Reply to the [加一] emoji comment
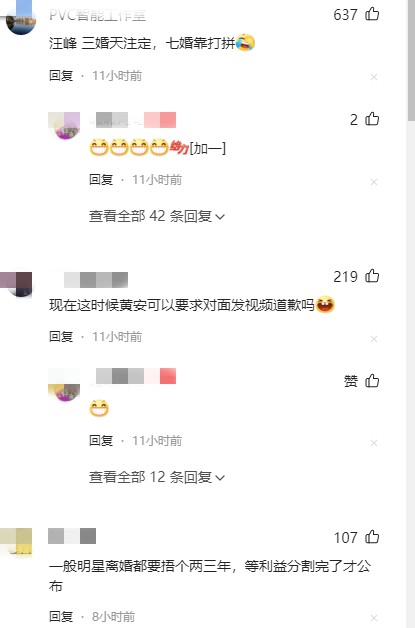The width and height of the screenshot is (415, 628). [101, 180]
